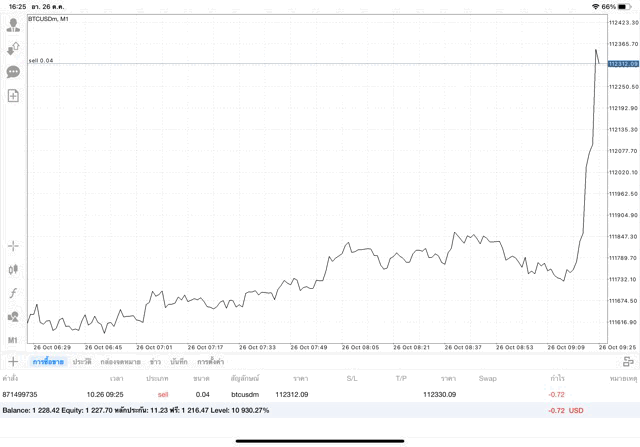
Task: Open the การตั้งค่า (Settings) tab
Action: (x=210, y=361)
